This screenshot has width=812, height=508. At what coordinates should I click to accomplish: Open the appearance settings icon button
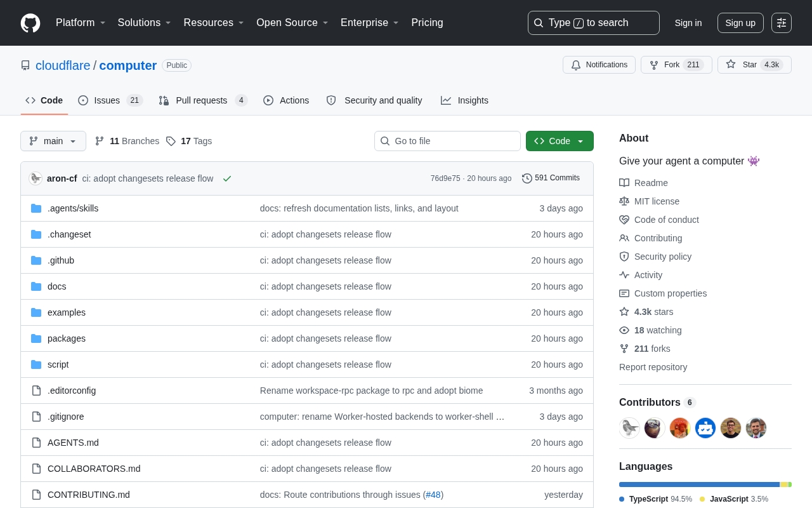pos(782,23)
